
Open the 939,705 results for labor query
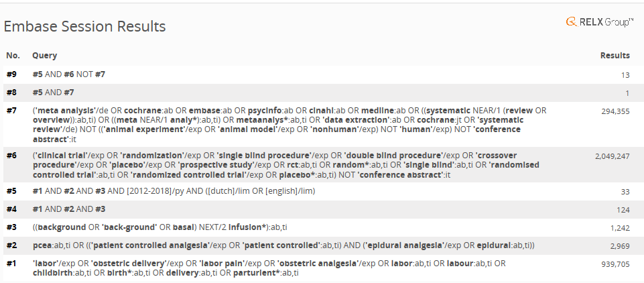615,265
